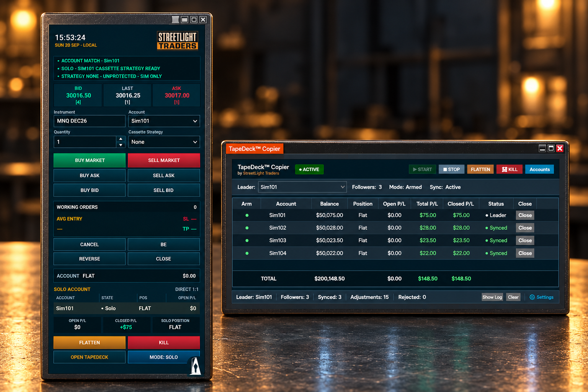The image size is (588, 392).
Task: Click the BUY ASK button
Action: click(90, 175)
